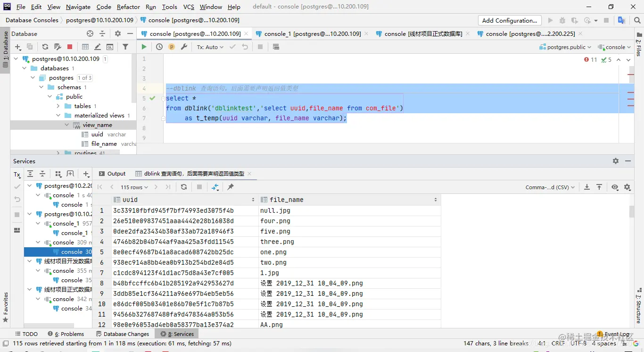644x352 pixels.
Task: Toggle the 2: Files side tool window
Action: point(639,45)
